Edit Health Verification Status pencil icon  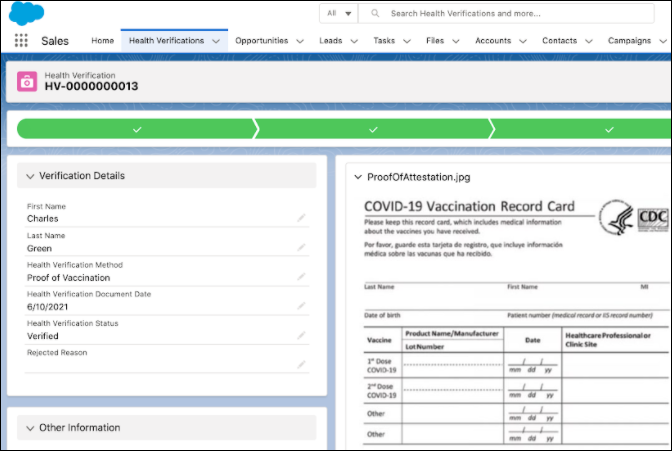point(301,335)
